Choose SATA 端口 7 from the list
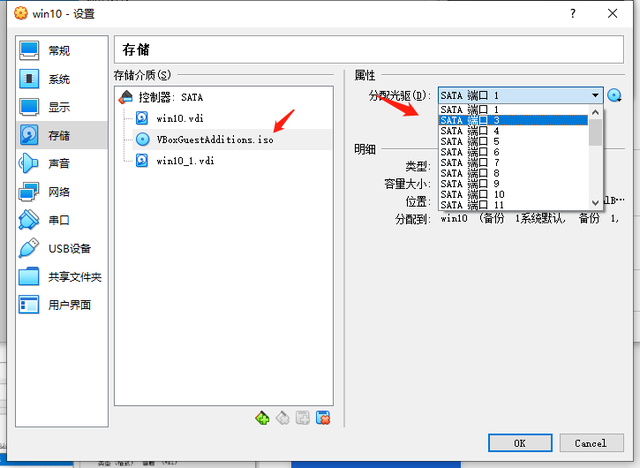 click(x=513, y=163)
